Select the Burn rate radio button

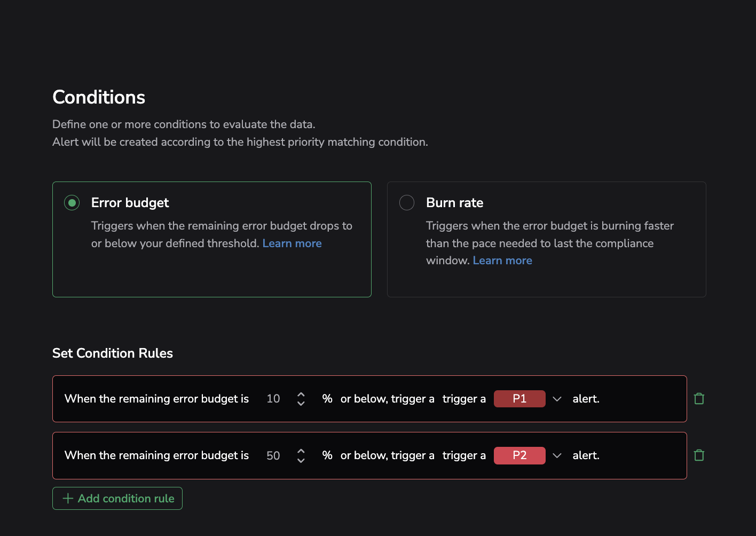(x=407, y=203)
